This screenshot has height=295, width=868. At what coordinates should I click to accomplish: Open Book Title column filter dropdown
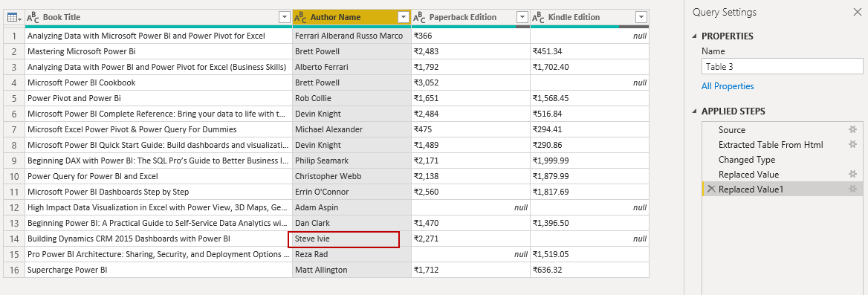pos(285,18)
